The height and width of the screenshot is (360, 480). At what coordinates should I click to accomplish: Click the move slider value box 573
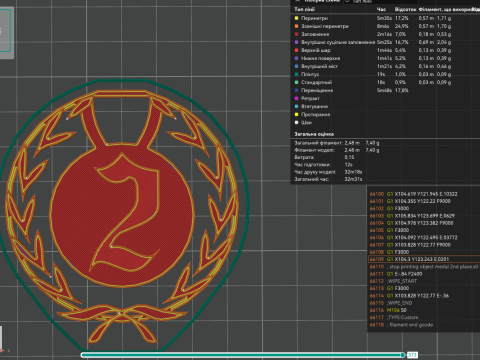412,355
